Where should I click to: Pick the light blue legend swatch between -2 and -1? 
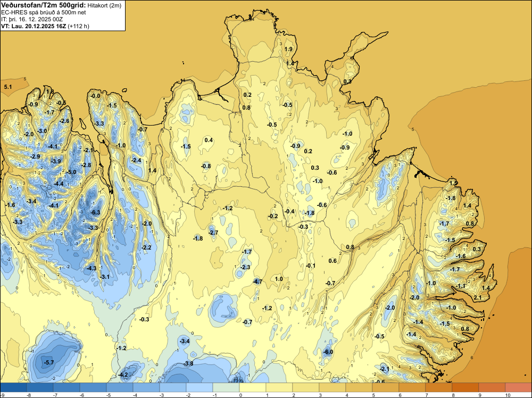(199, 387)
